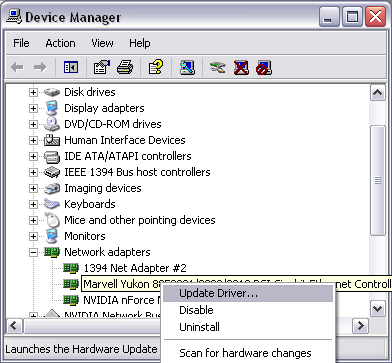The width and height of the screenshot is (392, 363).
Task: Click the horizontal scrollbar left arrow
Action: click(14, 325)
